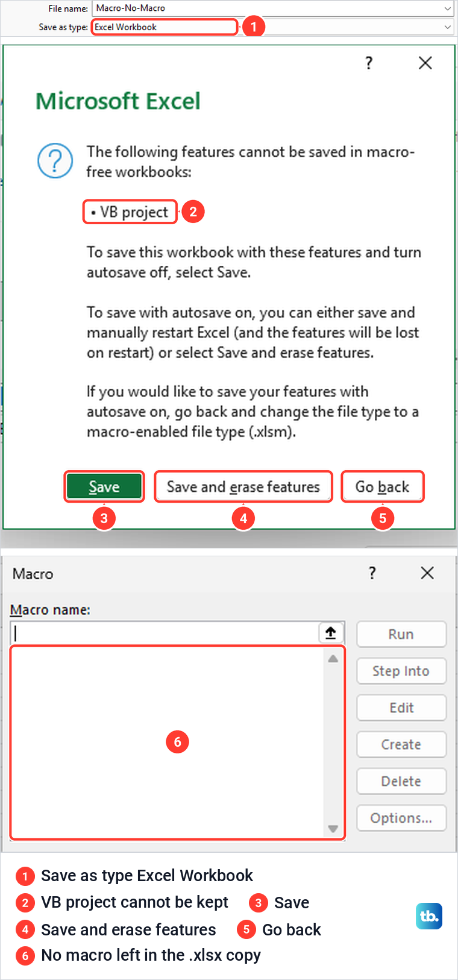Click the Step Into button
The height and width of the screenshot is (980, 458).
(x=401, y=671)
